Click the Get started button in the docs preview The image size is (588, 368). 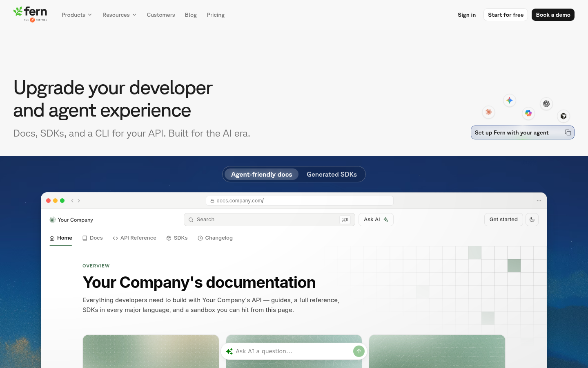(x=503, y=220)
